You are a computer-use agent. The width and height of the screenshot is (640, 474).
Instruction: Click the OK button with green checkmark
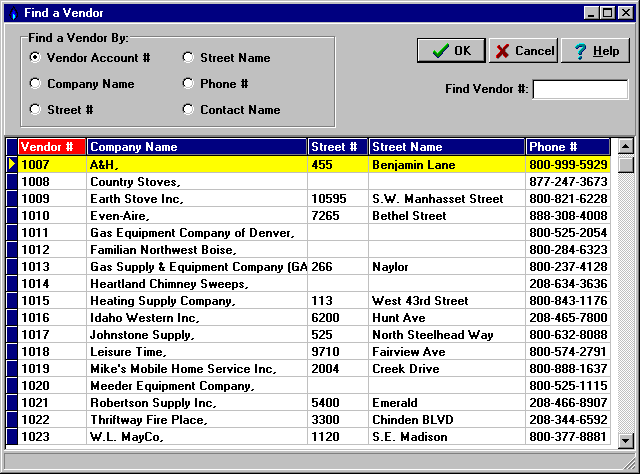click(450, 51)
